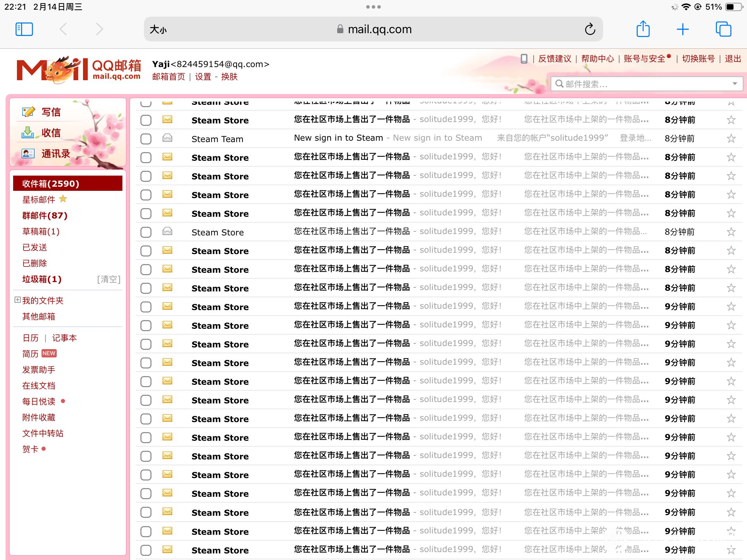Screen dimensions: 747x560
Task: Type in the 邮件搜索 field
Action: 647,84
